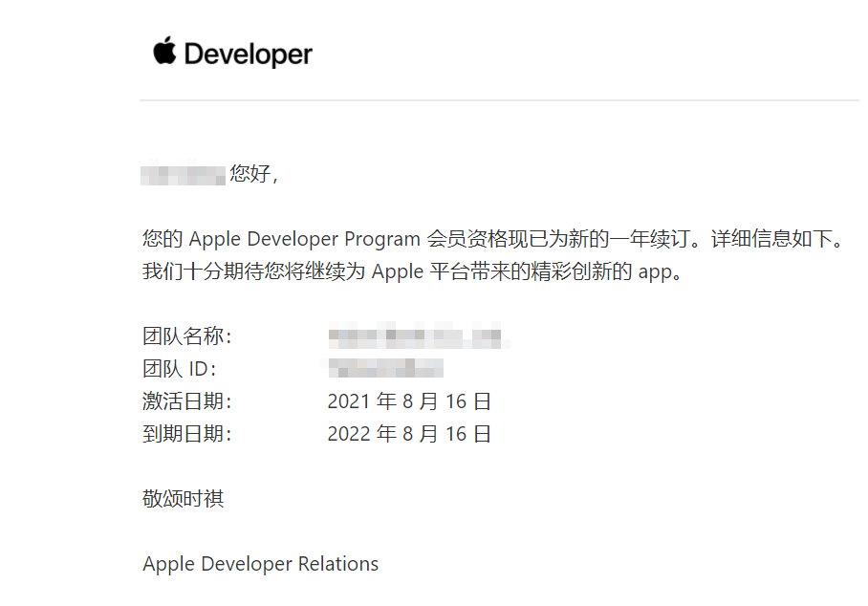Select the label 到期日期:

click(186, 434)
